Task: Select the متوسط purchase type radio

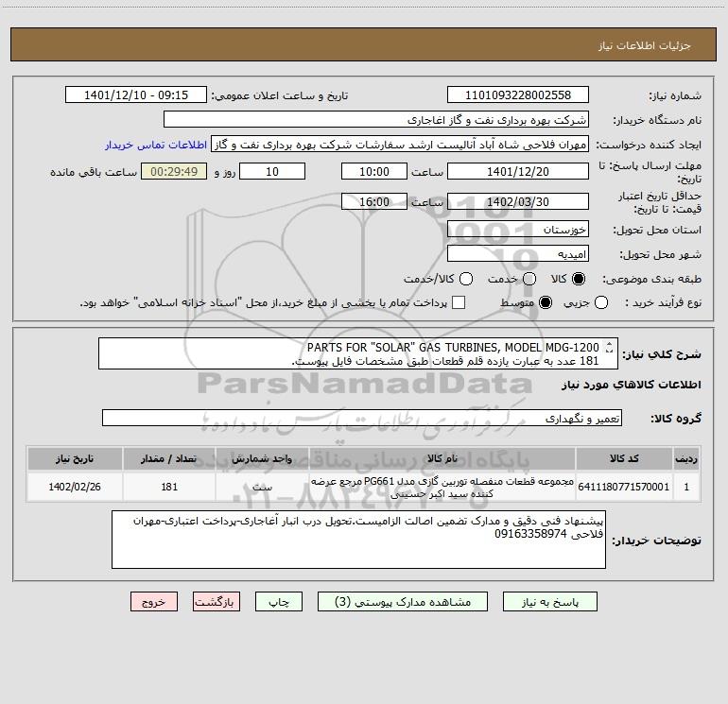Action: (x=546, y=302)
